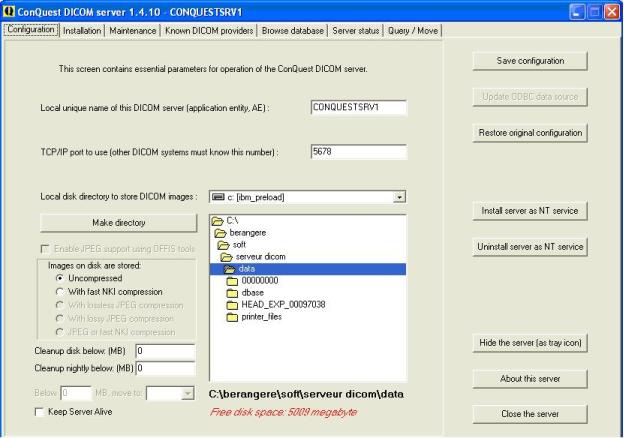Click Restore original configuration

(530, 133)
